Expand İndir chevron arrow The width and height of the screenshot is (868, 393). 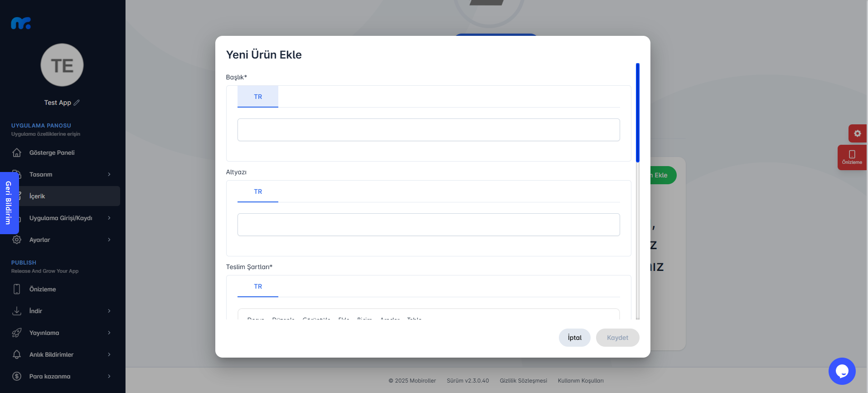pos(109,311)
